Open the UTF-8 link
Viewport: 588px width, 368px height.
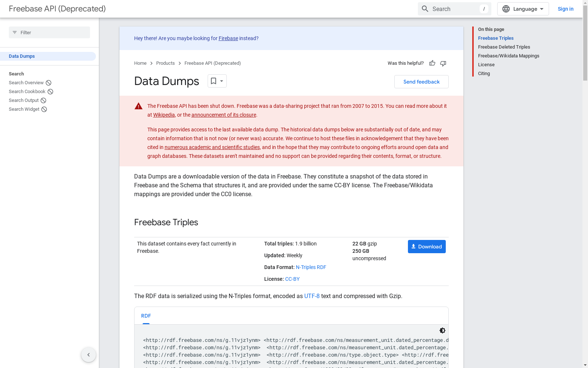point(312,296)
